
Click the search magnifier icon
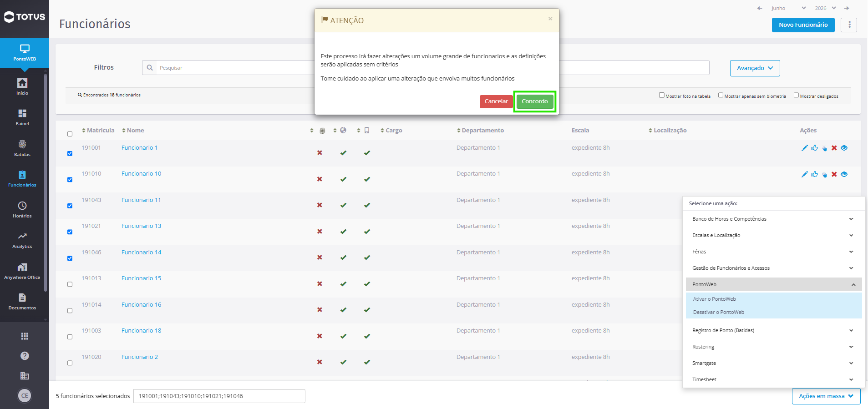(x=150, y=68)
